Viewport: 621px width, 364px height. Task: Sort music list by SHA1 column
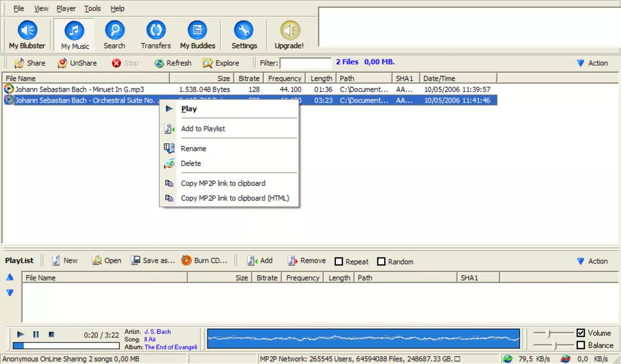click(405, 78)
